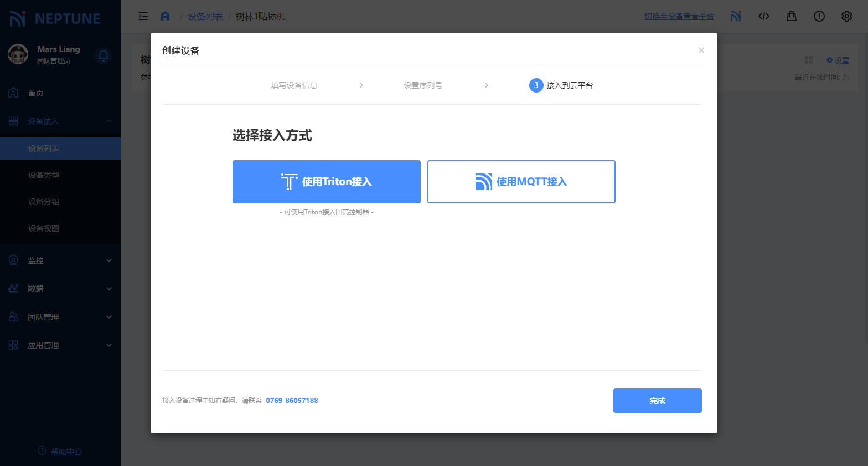Viewport: 868px width, 466px height.
Task: Click the home breadcrumb icon
Action: point(165,16)
